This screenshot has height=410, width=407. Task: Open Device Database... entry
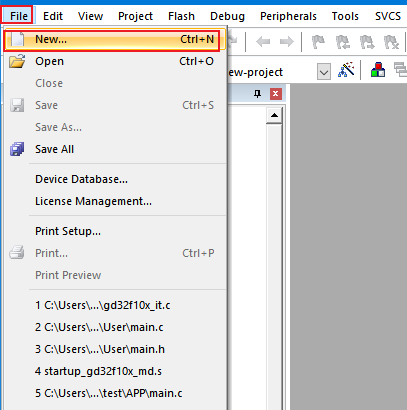click(115, 179)
